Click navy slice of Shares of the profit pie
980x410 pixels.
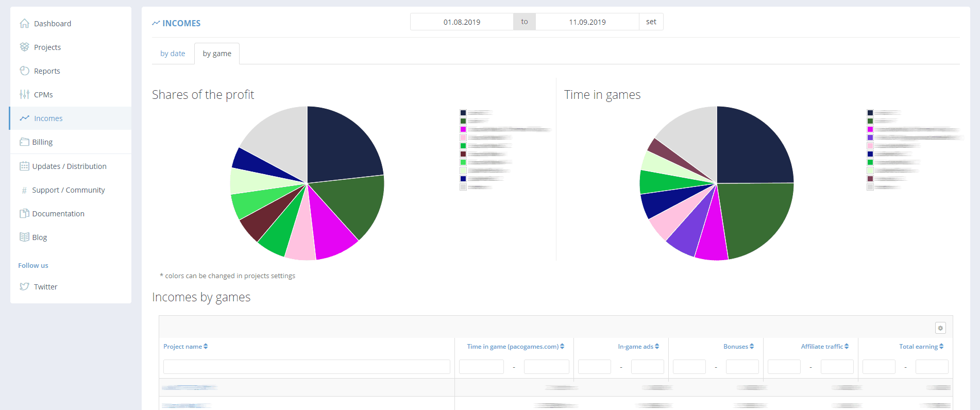340,147
